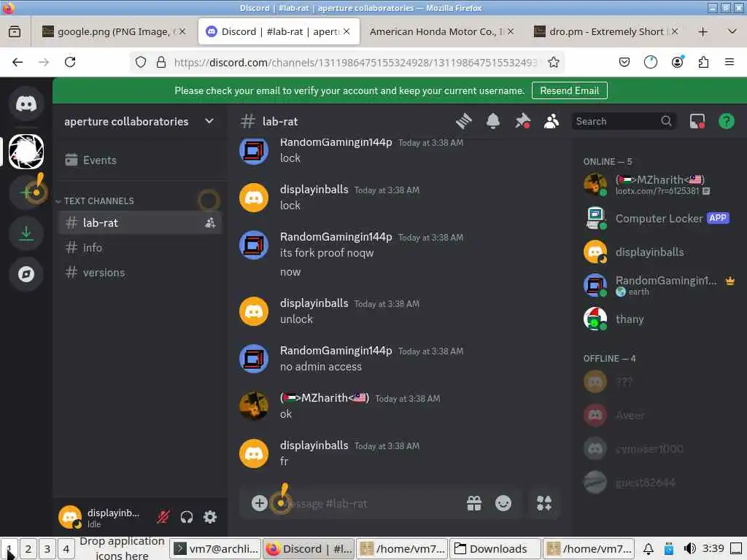
Task: Click RandomGamingin144p name on "no admin access"
Action: coord(336,351)
